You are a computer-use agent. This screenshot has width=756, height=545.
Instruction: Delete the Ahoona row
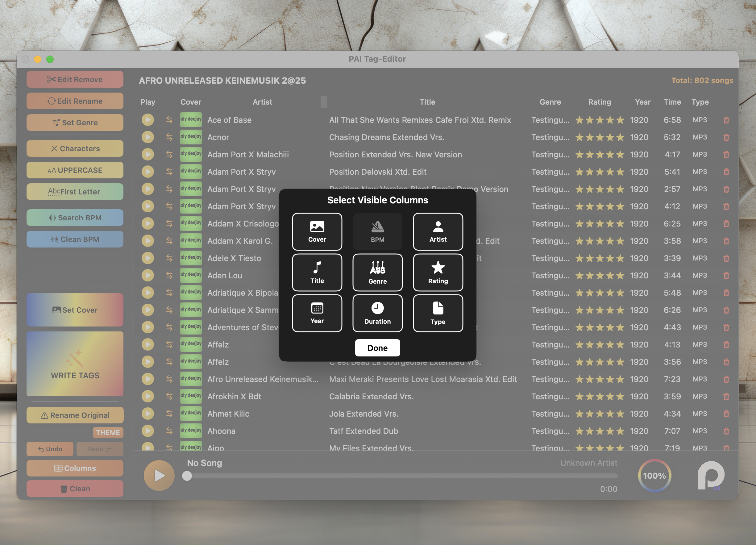pyautogui.click(x=726, y=431)
